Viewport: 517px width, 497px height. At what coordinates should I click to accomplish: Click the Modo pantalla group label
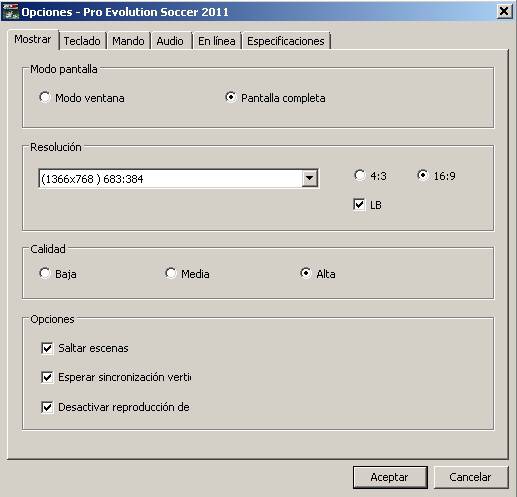tap(64, 69)
